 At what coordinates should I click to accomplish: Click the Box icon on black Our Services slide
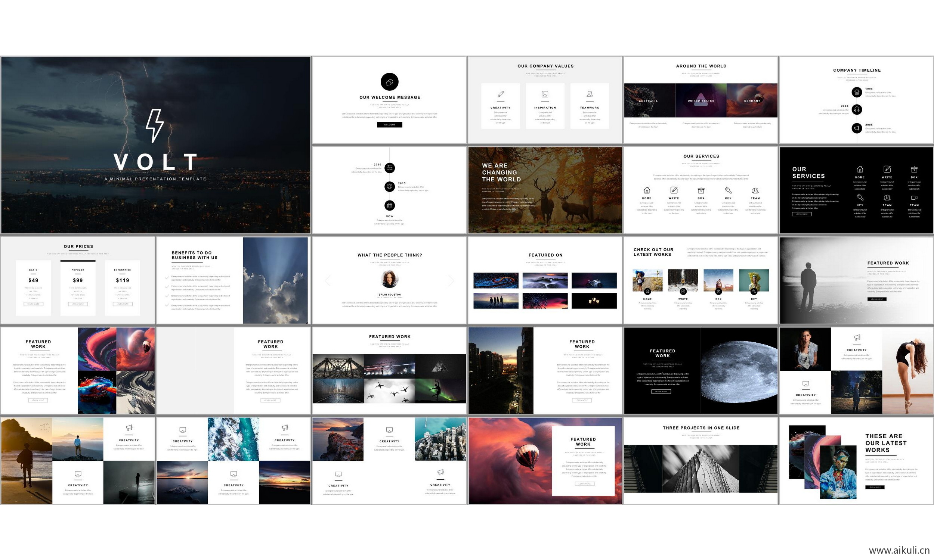[914, 169]
